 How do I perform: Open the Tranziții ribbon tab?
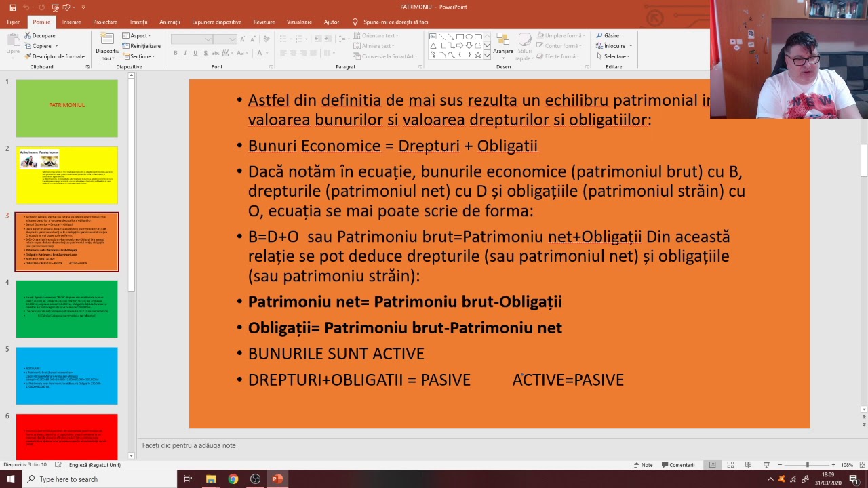click(138, 22)
